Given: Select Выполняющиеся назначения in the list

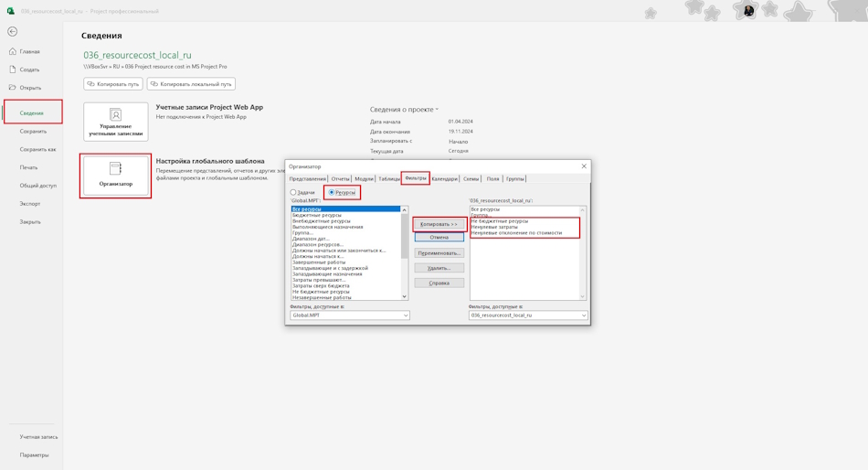Looking at the screenshot, I should [x=345, y=227].
